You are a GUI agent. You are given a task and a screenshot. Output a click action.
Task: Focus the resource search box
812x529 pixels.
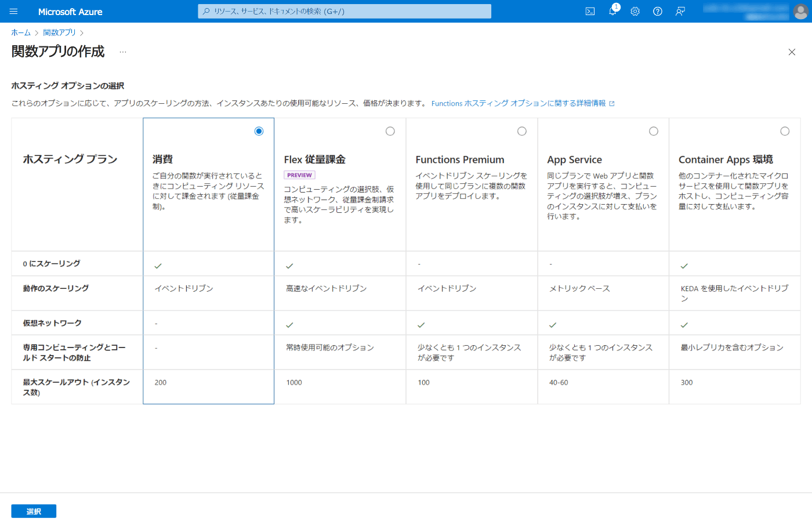point(345,11)
